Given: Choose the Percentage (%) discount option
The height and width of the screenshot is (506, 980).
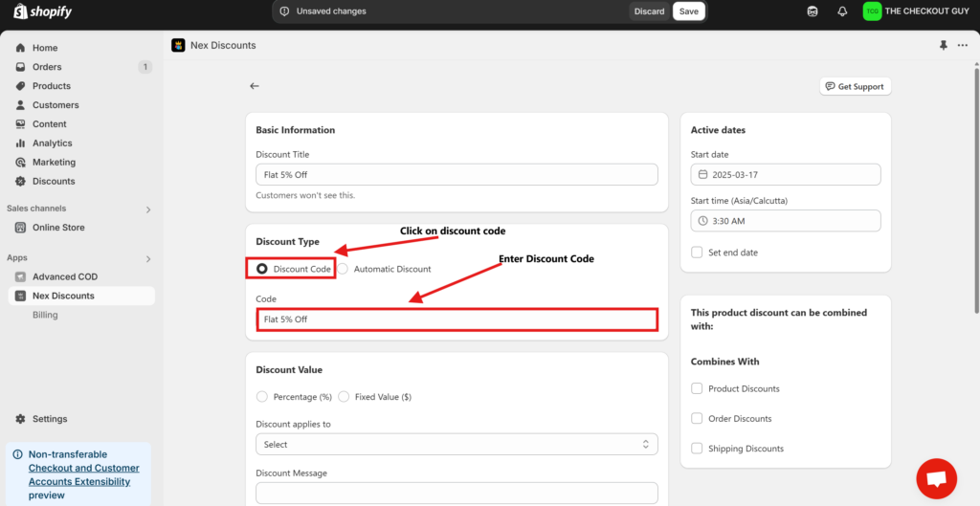Looking at the screenshot, I should point(262,397).
